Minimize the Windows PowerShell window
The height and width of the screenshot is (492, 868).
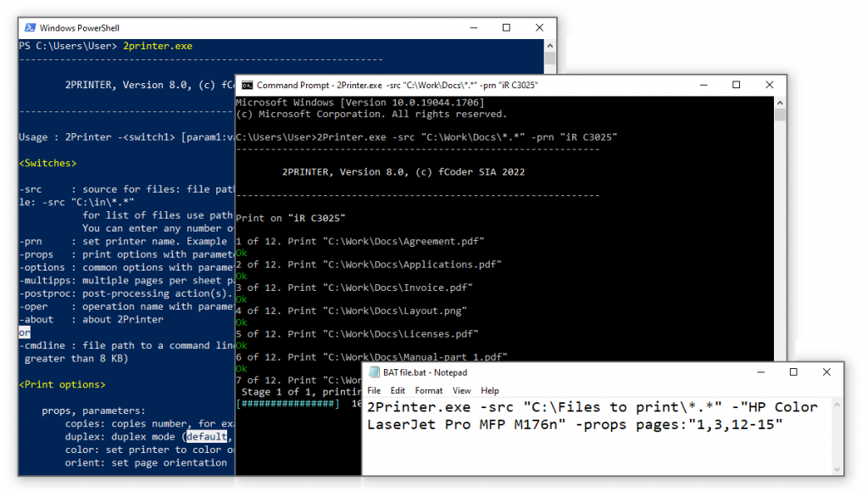click(473, 27)
